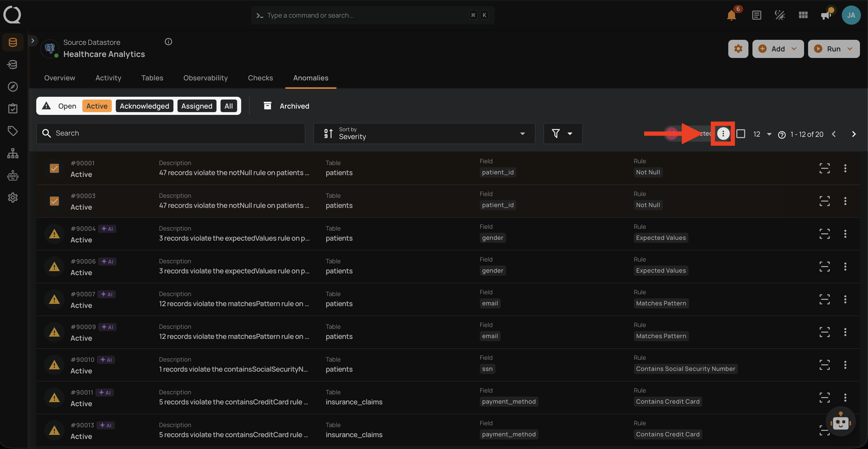Select anomaly #90011 via its warning icon
Screen dimensions: 868x449
[x=54, y=397]
